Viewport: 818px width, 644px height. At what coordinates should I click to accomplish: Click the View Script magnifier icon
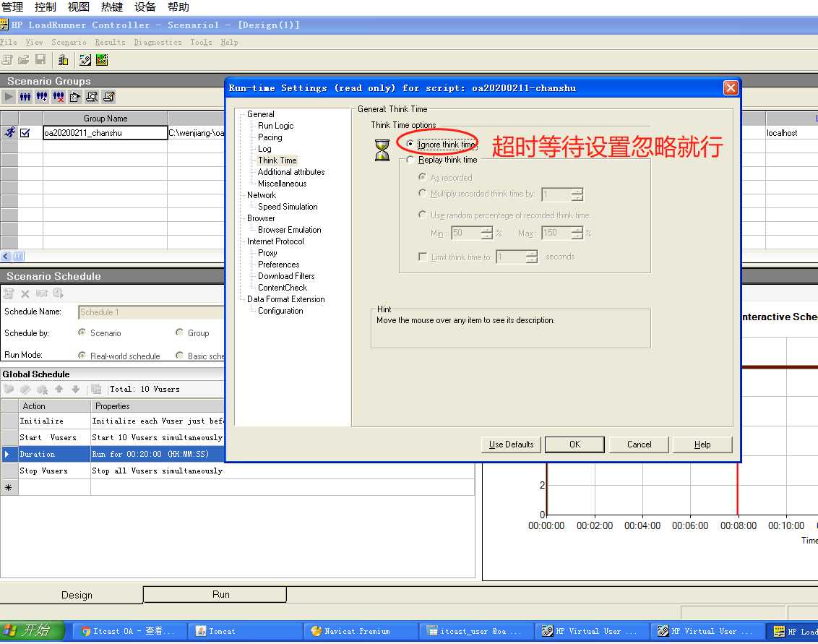(x=92, y=97)
